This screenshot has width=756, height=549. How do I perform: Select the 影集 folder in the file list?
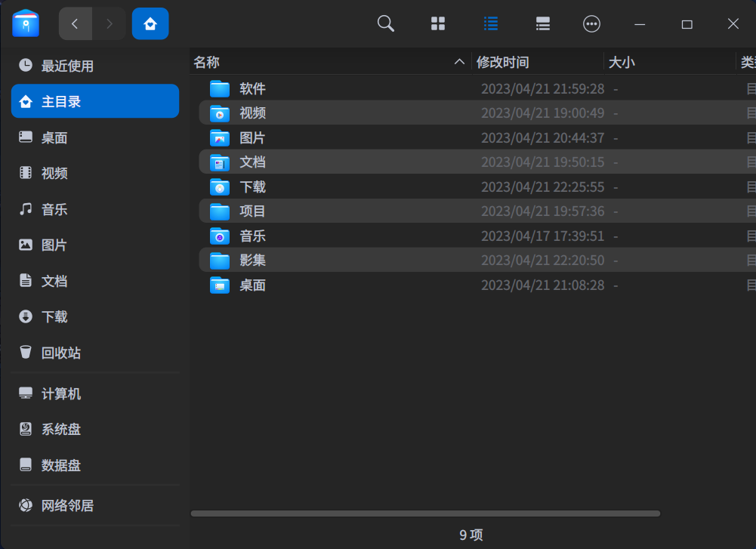point(253,260)
